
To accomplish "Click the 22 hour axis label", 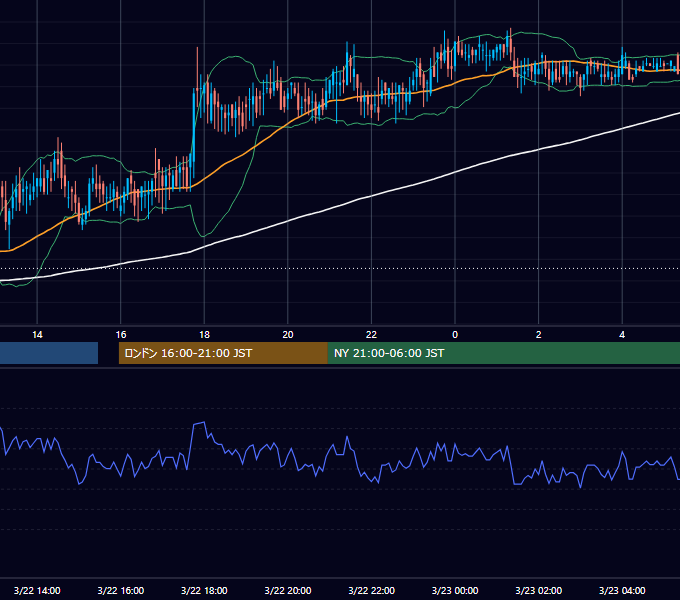I will 372,335.
